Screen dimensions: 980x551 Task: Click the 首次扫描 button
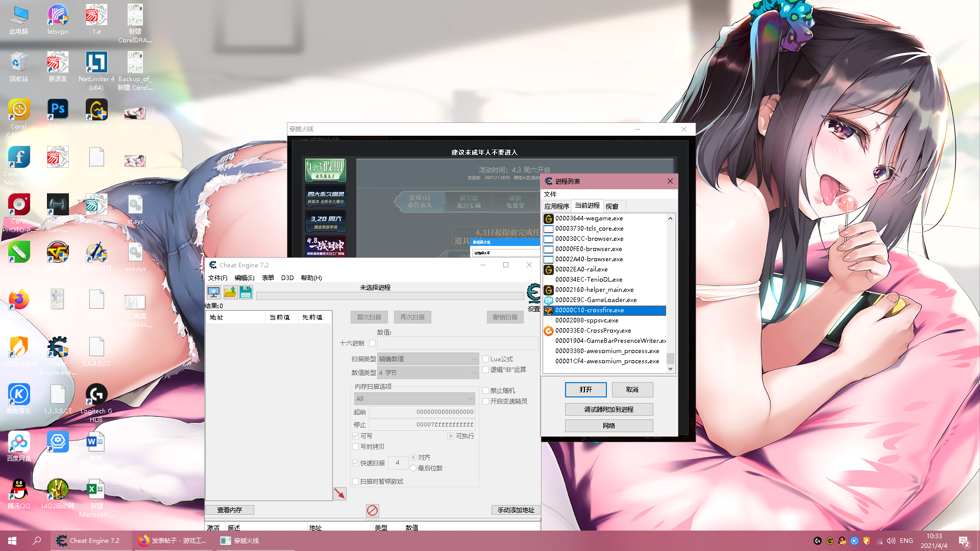point(369,317)
